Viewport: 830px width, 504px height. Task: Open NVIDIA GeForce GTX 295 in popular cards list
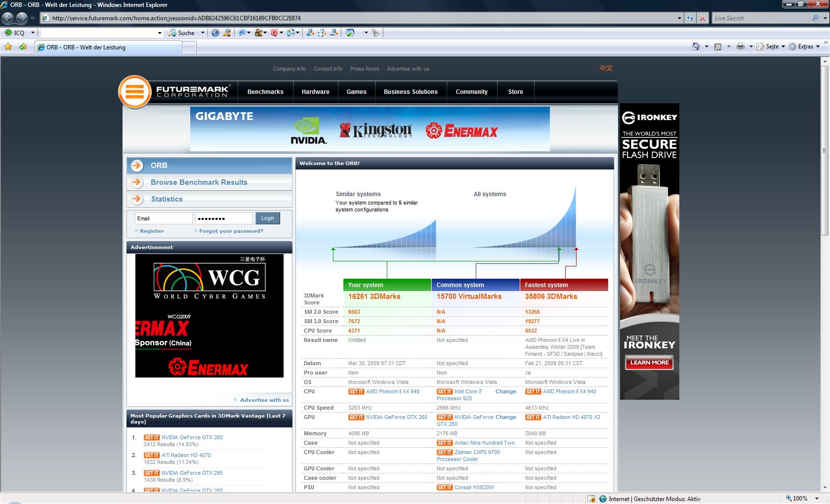[x=192, y=473]
